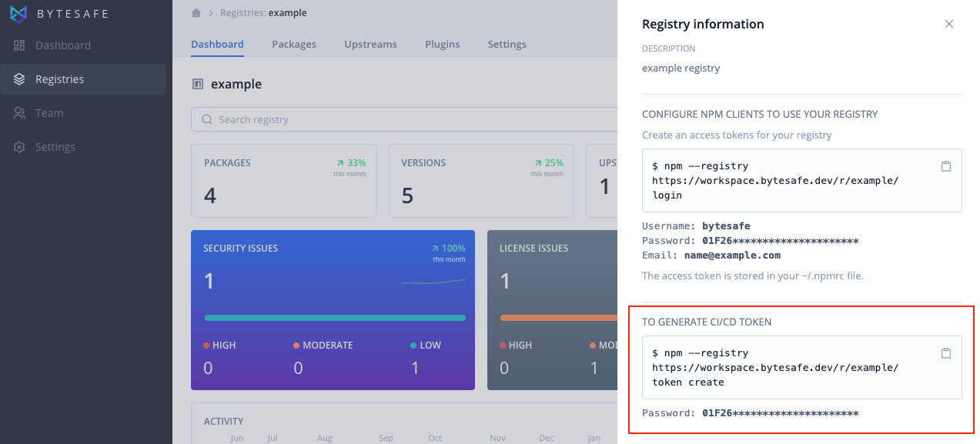Open the Packages stat card
Viewport: 980px width, 444px height.
(x=283, y=181)
